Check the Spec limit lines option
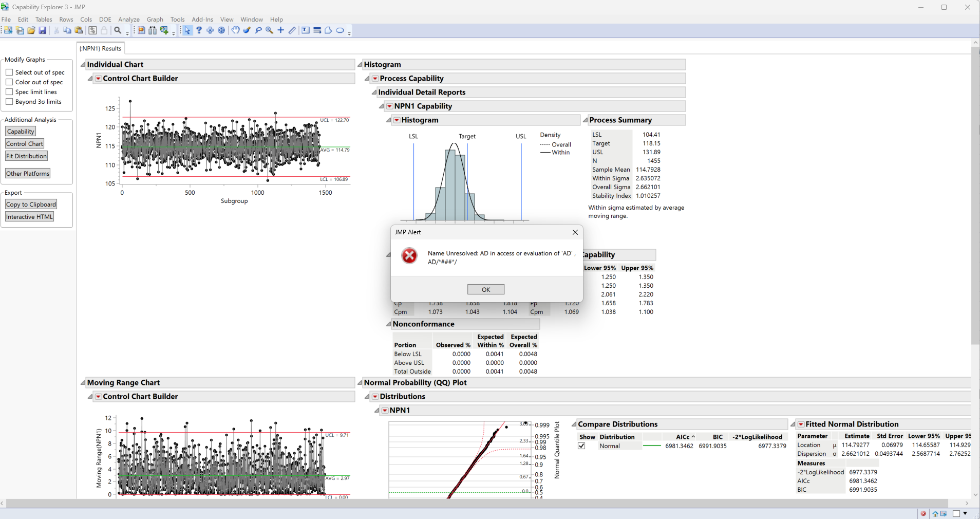Image resolution: width=980 pixels, height=519 pixels. click(9, 91)
